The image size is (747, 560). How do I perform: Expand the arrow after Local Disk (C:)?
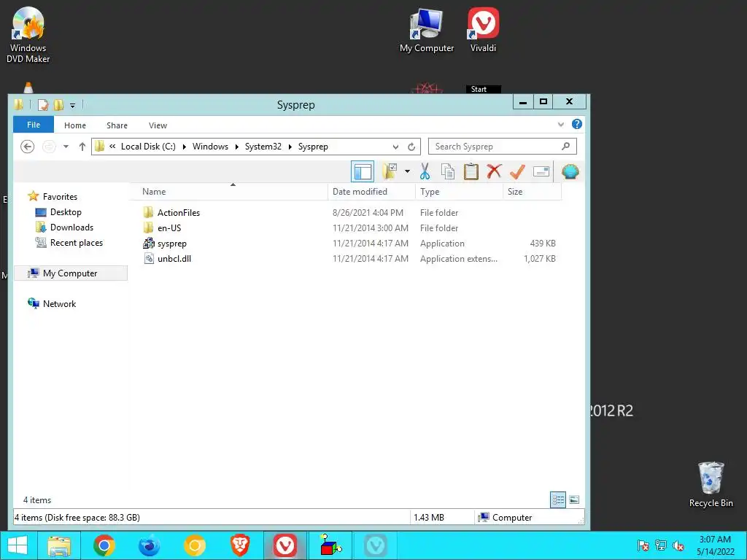point(184,147)
